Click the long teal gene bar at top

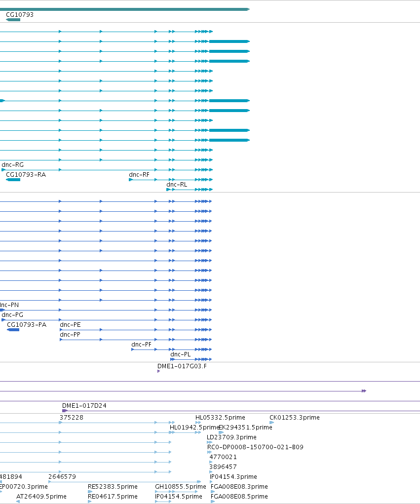pyautogui.click(x=125, y=9)
